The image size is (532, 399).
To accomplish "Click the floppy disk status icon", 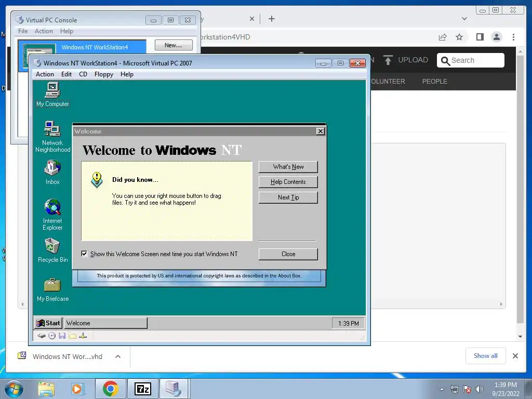I will click(x=62, y=336).
